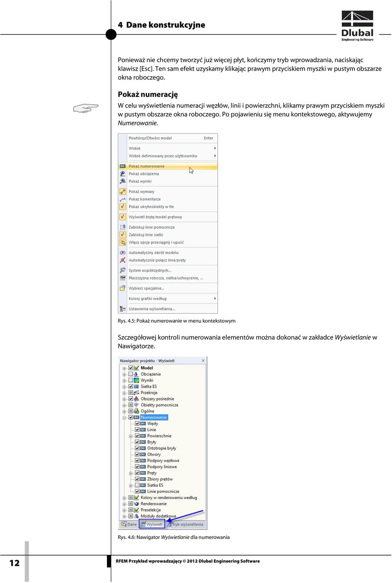Screen dimensions: 392x583
Task: Click the Renderowanie teapot icon
Action: coord(136,504)
